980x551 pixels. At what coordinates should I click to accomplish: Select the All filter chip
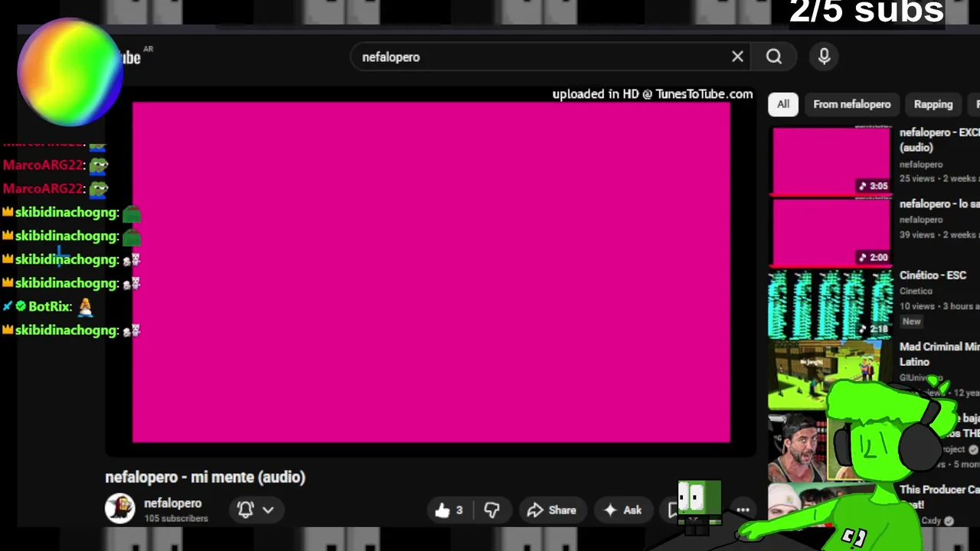tap(783, 105)
